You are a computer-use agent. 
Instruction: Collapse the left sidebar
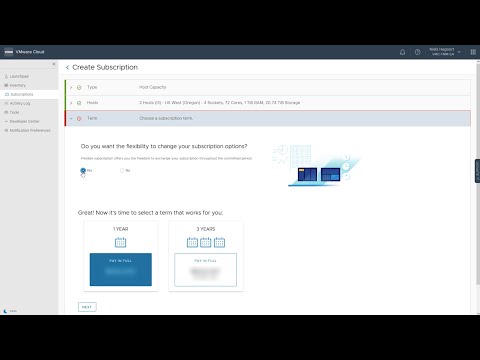(x=54, y=64)
